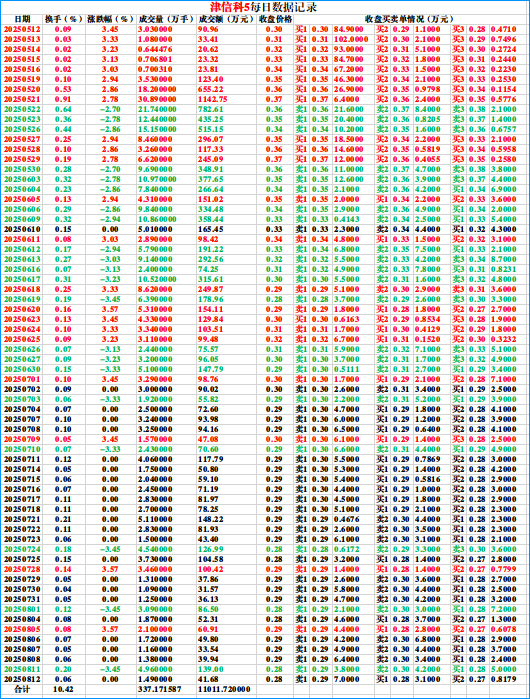The width and height of the screenshot is (530, 699).
Task: Click date cell 20250812
Action: [x=22, y=679]
